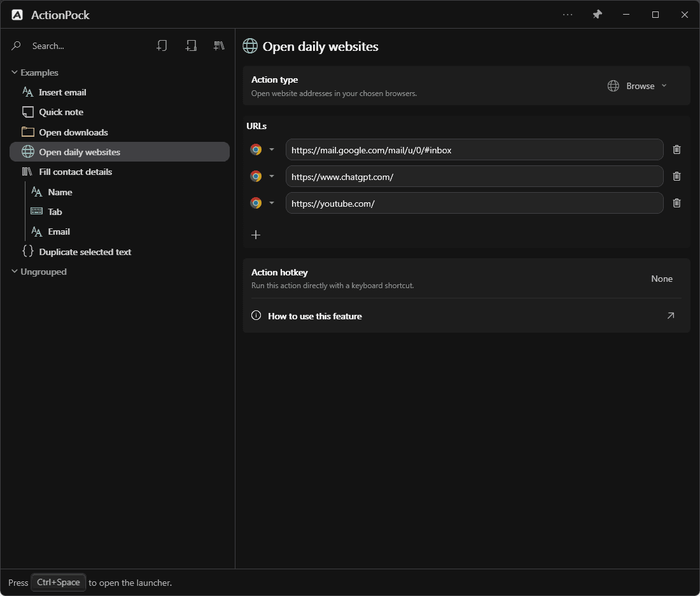700x596 pixels.
Task: Pin the ActionPock window on top
Action: click(x=597, y=15)
